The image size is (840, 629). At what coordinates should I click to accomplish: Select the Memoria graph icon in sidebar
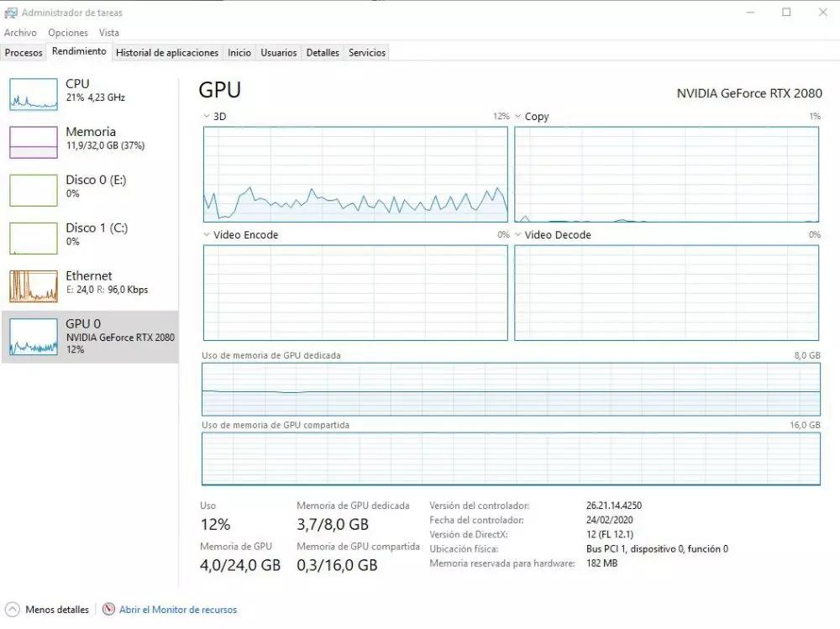click(x=34, y=142)
